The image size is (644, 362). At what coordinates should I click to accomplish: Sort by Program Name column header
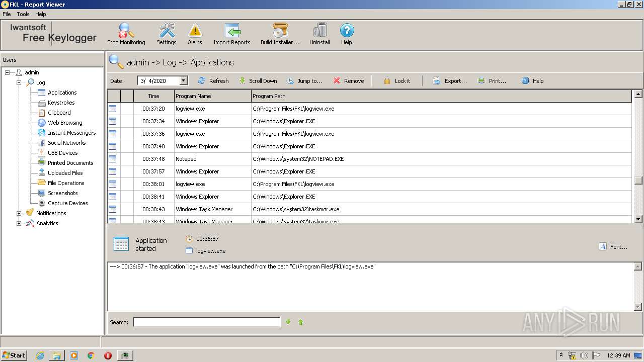point(212,96)
